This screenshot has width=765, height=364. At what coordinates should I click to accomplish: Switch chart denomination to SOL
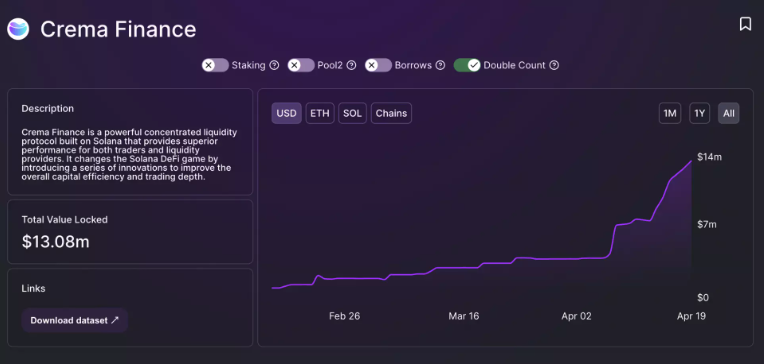point(352,113)
